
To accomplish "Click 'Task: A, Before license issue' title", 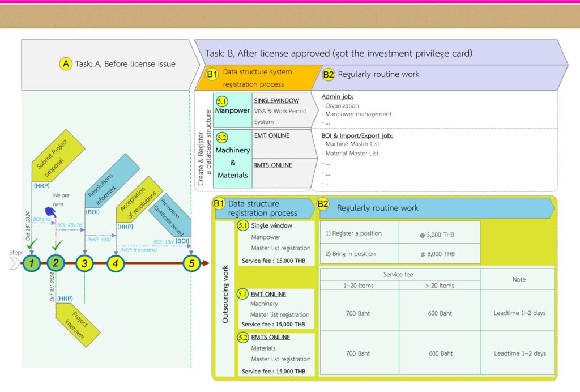I will coord(125,63).
